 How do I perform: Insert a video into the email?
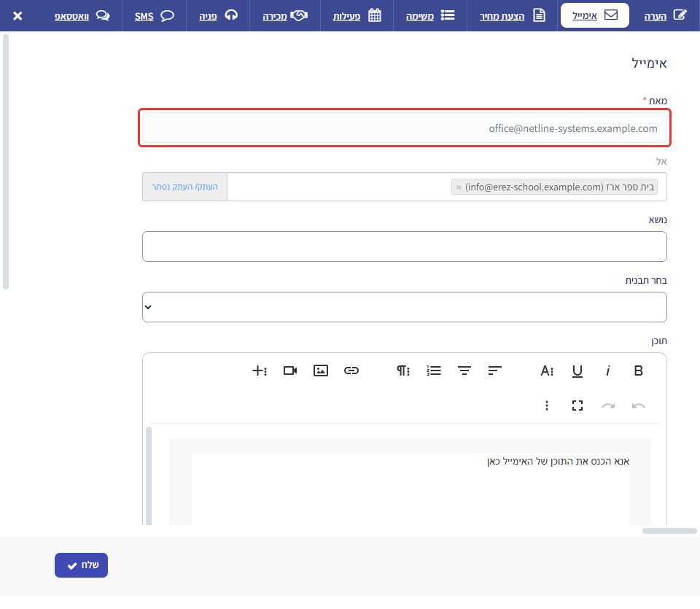(x=290, y=371)
